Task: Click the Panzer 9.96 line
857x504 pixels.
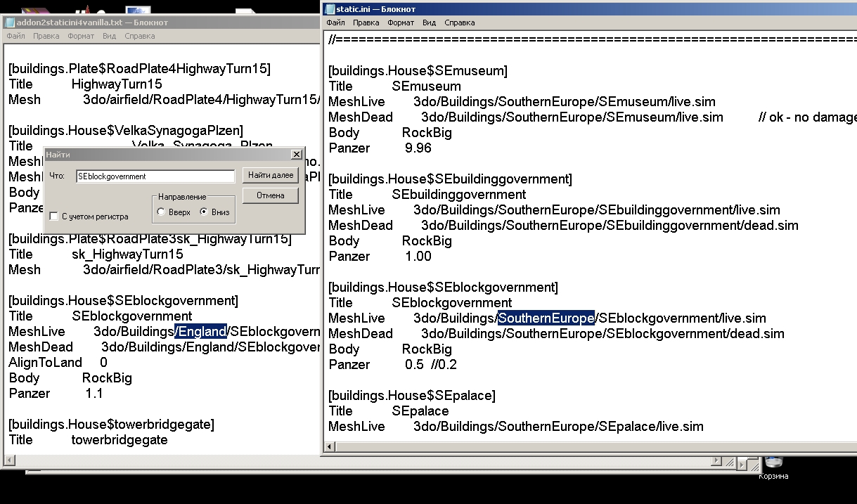Action: click(380, 148)
